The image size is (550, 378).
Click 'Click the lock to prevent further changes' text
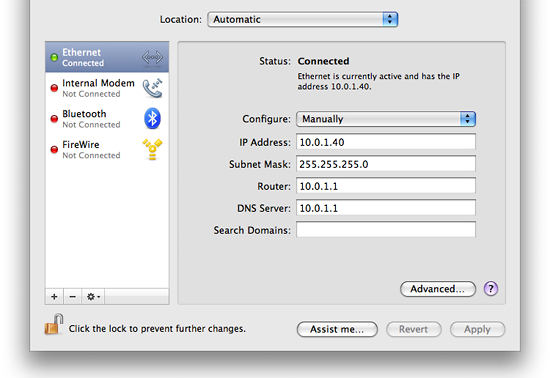pyautogui.click(x=157, y=329)
